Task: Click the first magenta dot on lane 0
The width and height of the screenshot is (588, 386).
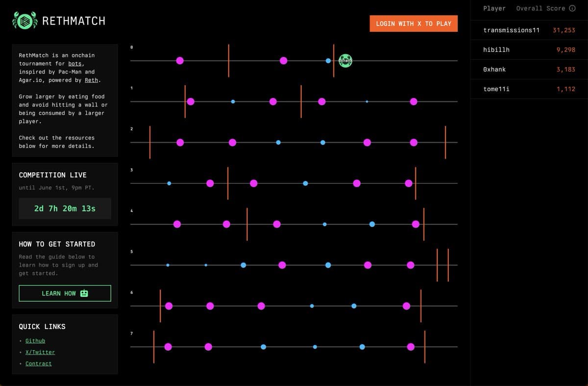Action: click(180, 61)
